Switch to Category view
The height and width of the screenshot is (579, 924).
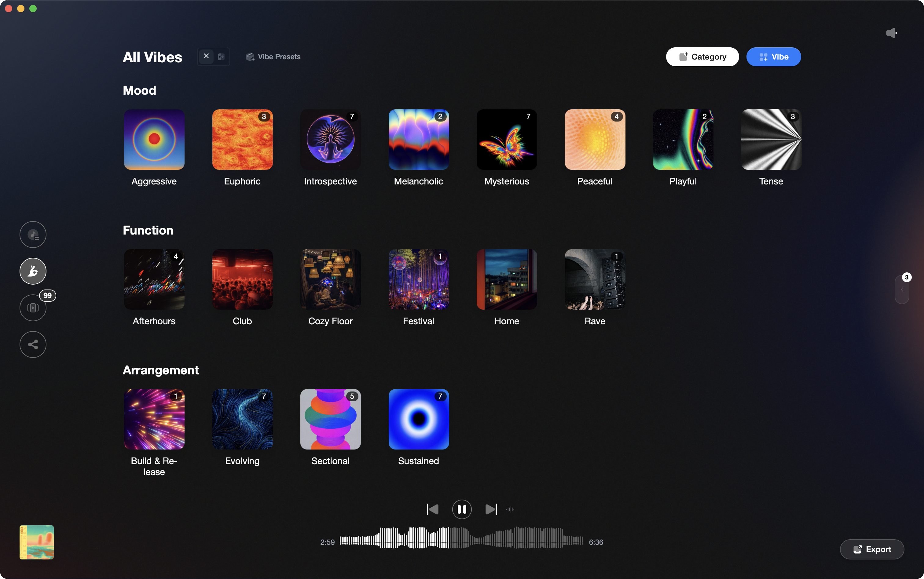pyautogui.click(x=702, y=56)
